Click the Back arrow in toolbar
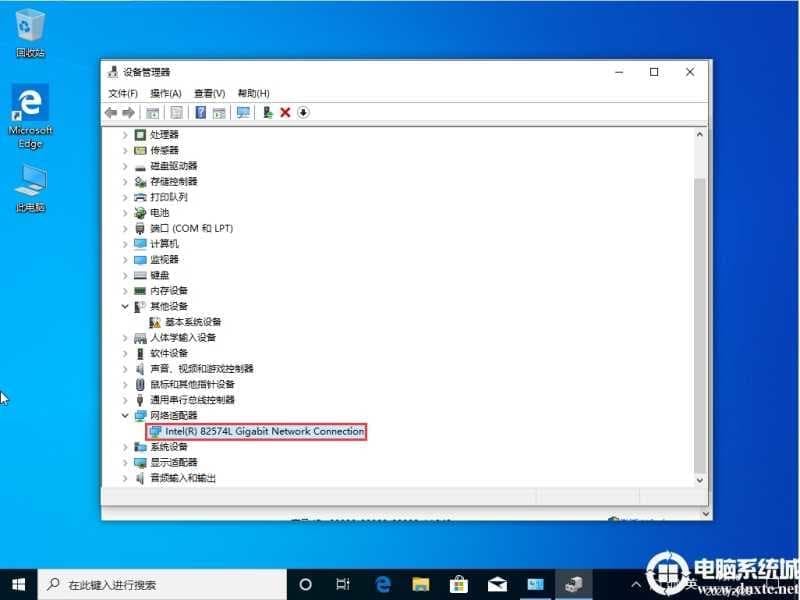The width and height of the screenshot is (800, 600). click(111, 113)
